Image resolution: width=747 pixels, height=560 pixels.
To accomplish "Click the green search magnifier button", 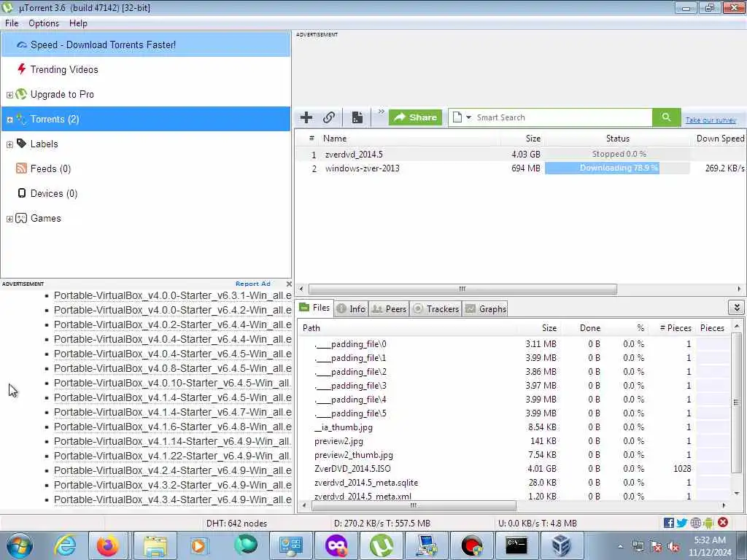I will click(x=666, y=117).
